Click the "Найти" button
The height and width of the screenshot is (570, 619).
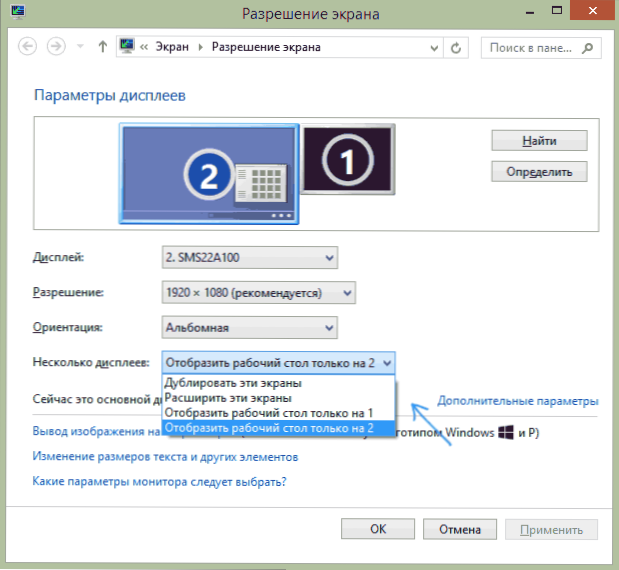pos(539,141)
